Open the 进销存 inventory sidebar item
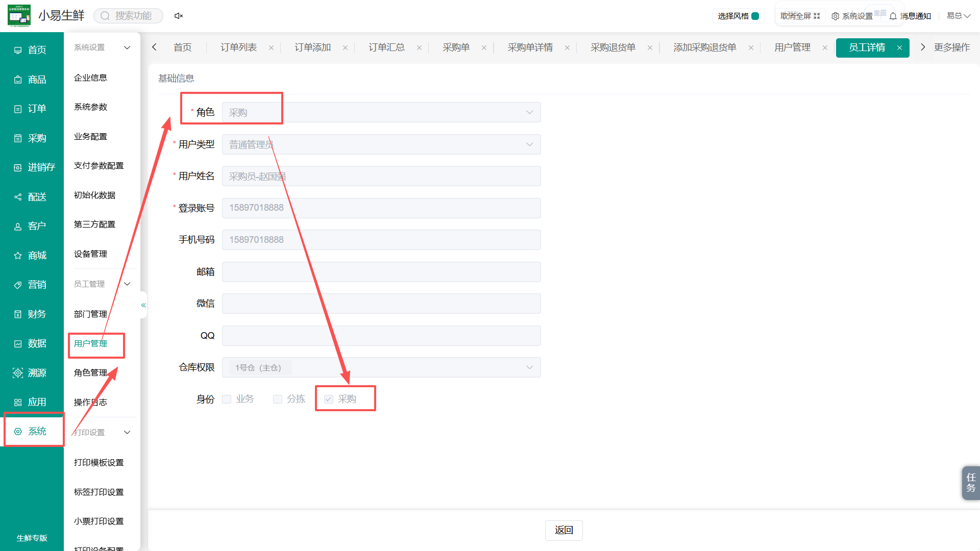The image size is (980, 551). 32,167
